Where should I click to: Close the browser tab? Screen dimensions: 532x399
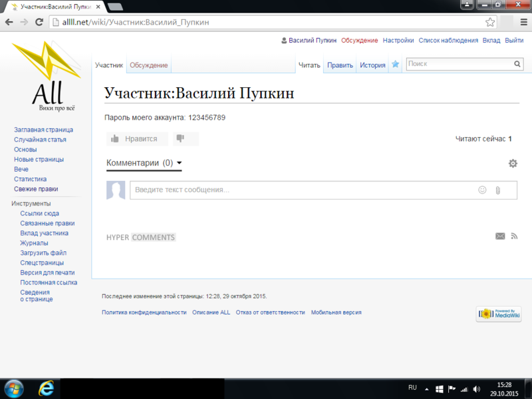tap(98, 7)
